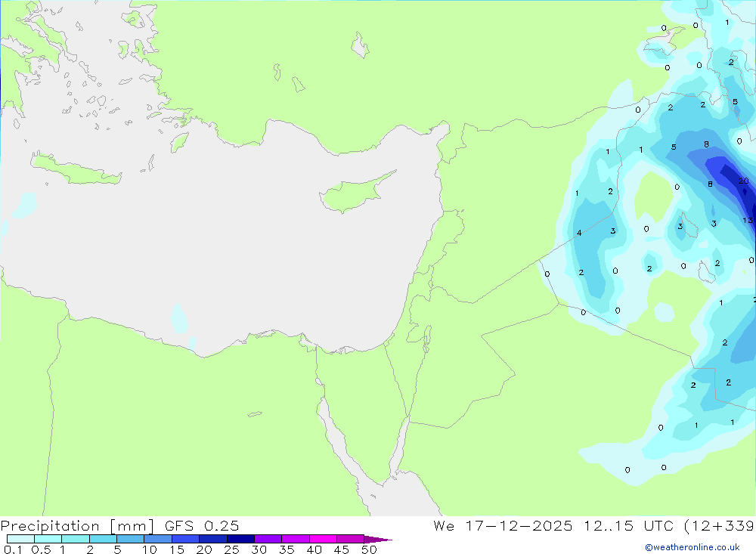Click the '12..15 UTC' time text
Viewport: 756px width, 554px height.
click(628, 525)
